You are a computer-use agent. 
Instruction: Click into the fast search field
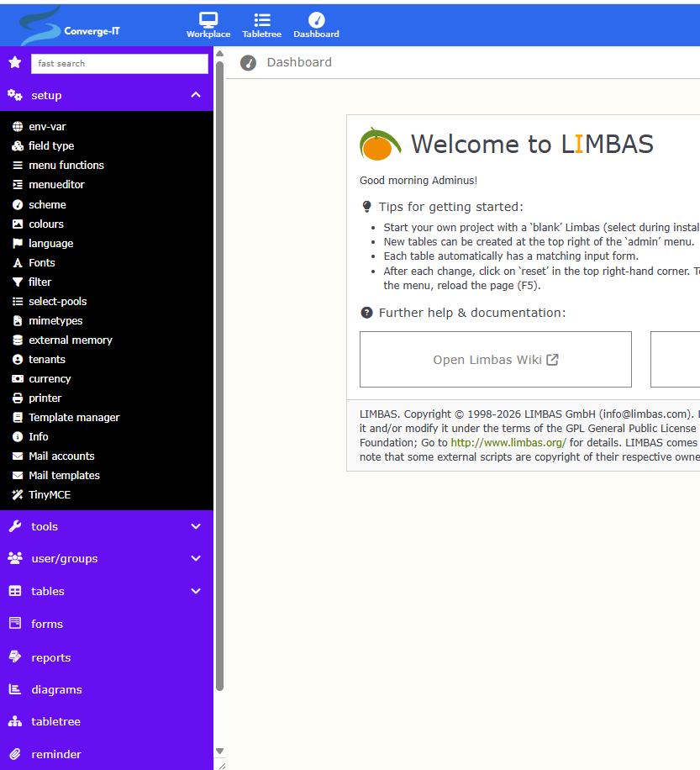[x=119, y=64]
